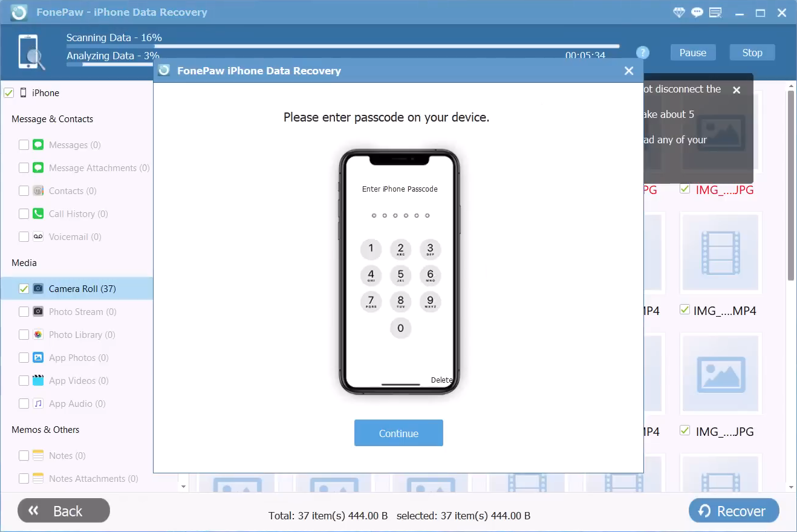
Task: Click the iPhone scanning magnifier icon
Action: click(31, 52)
